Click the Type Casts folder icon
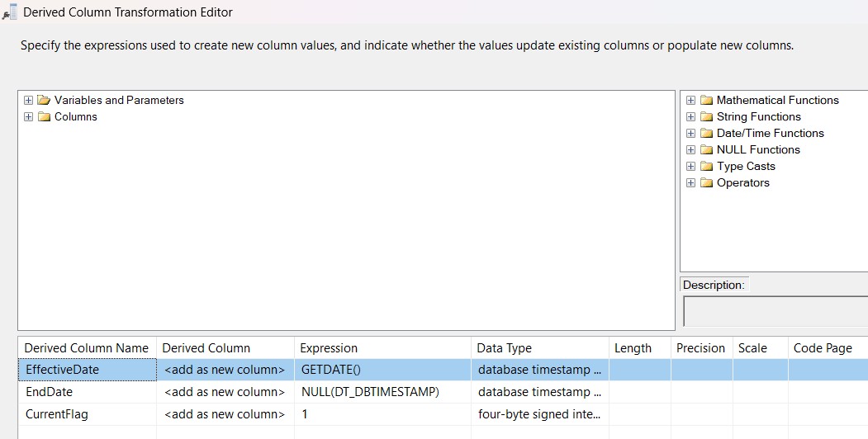The height and width of the screenshot is (439, 868). click(706, 167)
